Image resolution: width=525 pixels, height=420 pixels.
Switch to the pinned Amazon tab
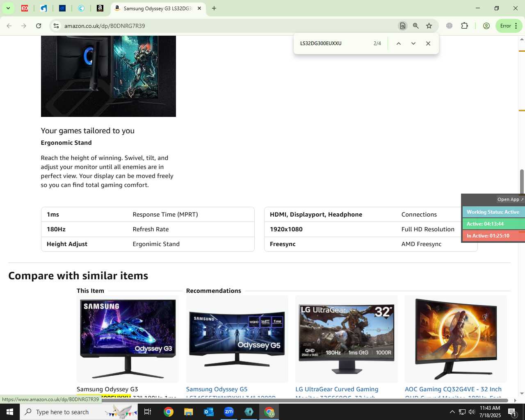100,8
